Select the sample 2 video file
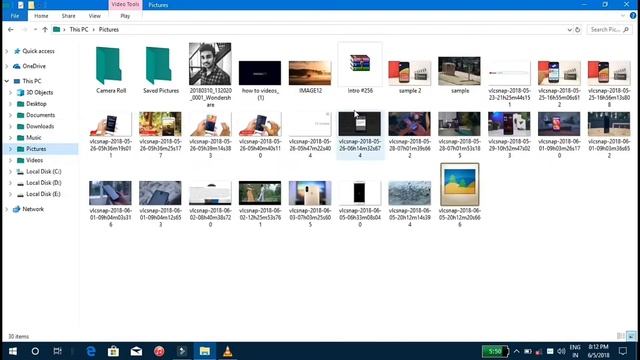Screen dimensions: 640x360 (409, 77)
